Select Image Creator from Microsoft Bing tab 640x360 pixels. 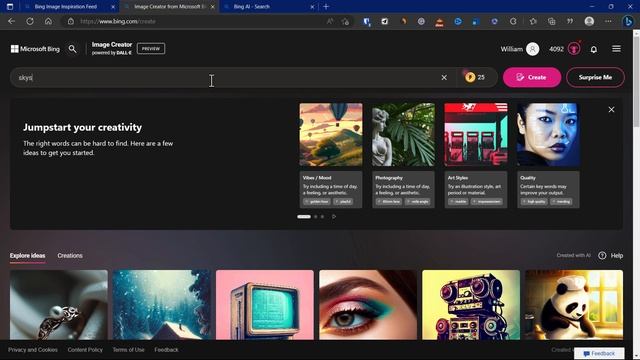click(169, 7)
